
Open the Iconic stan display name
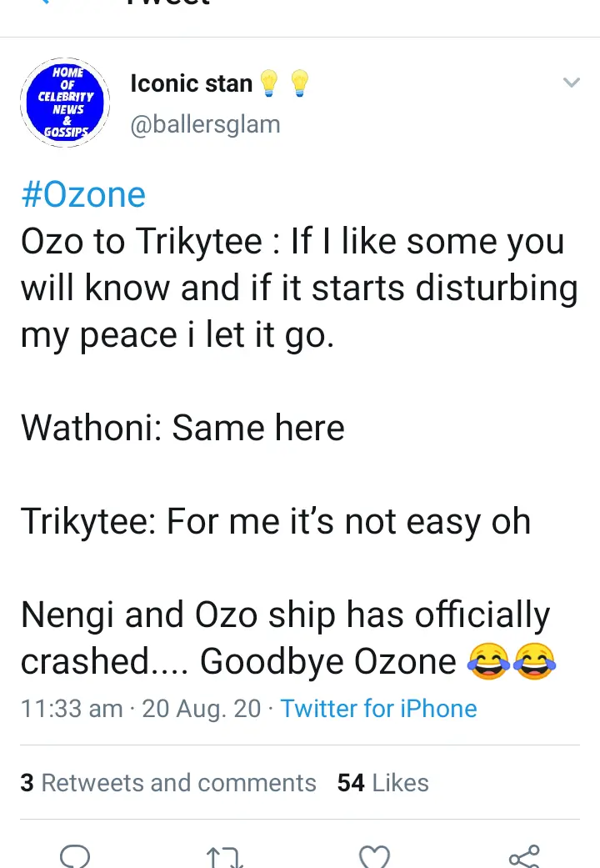tap(192, 83)
